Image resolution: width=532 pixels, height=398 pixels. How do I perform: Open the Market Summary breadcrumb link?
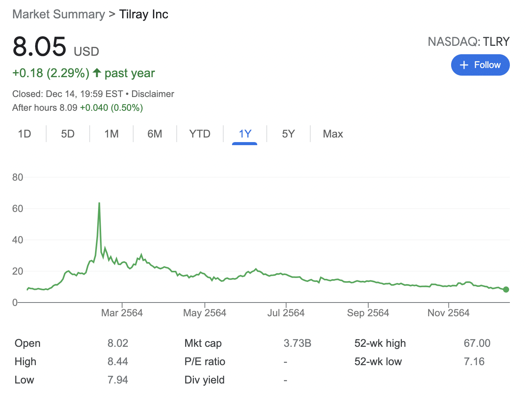coord(59,15)
